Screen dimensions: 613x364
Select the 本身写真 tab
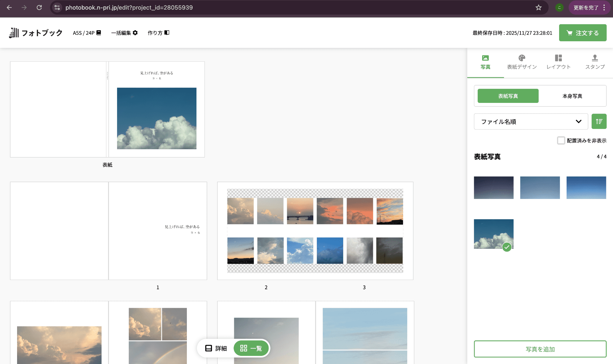pos(572,96)
